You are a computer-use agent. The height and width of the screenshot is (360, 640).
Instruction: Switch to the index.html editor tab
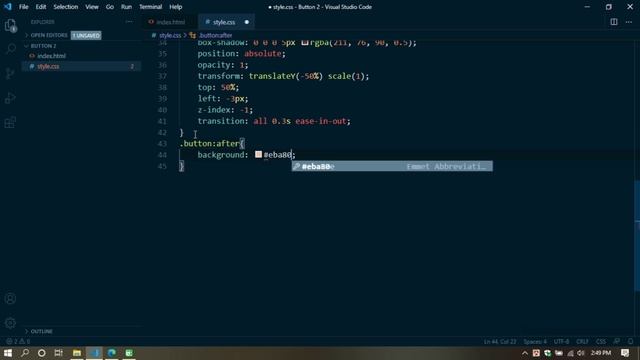point(170,22)
